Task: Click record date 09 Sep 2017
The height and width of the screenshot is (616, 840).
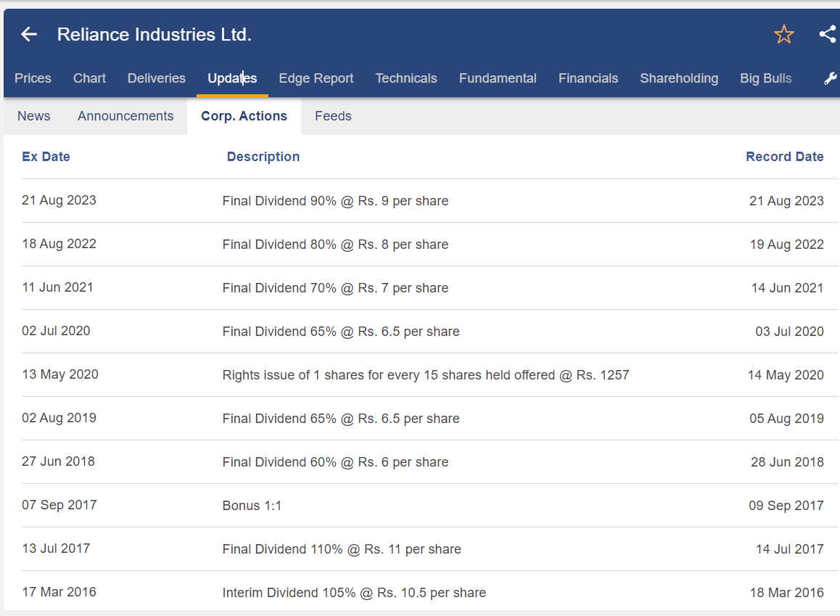Action: 786,505
